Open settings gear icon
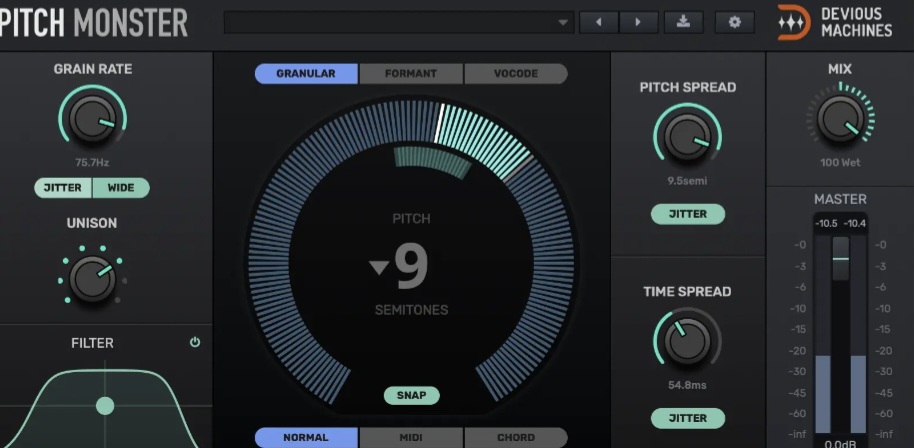Screen dimensions: 914x448 (734, 23)
